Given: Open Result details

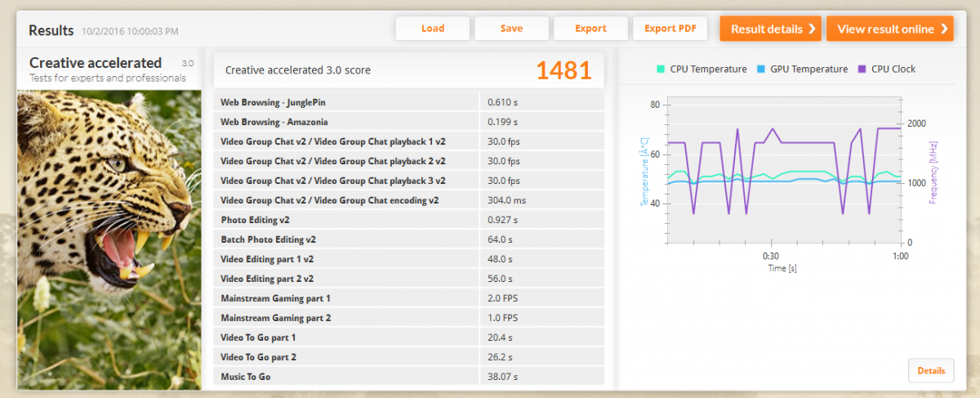Looking at the screenshot, I should tap(770, 29).
